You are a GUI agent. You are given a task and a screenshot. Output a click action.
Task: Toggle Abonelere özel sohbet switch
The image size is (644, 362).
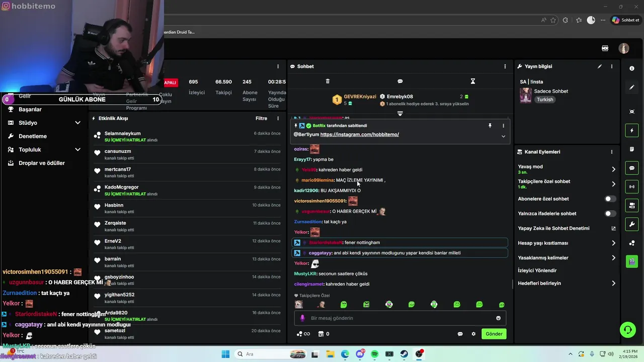tap(610, 199)
